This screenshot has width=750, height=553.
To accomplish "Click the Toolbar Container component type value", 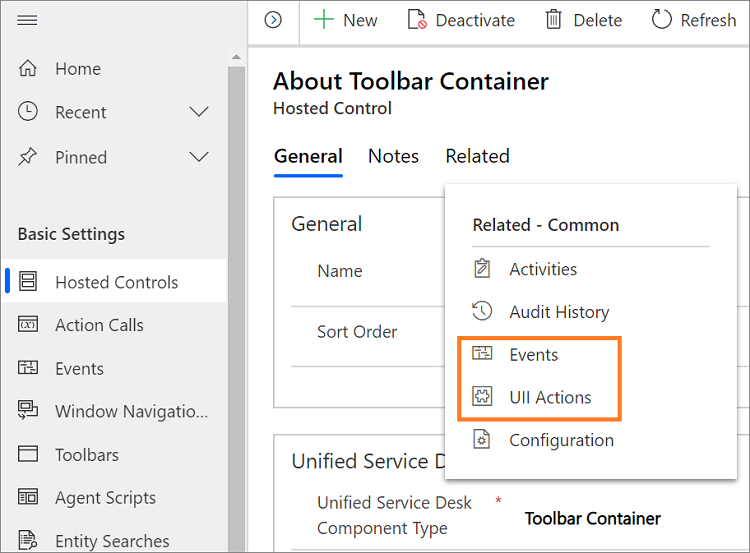I will 593,519.
